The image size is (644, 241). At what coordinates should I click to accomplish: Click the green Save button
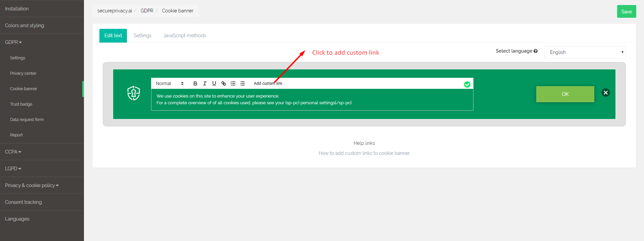pos(627,11)
